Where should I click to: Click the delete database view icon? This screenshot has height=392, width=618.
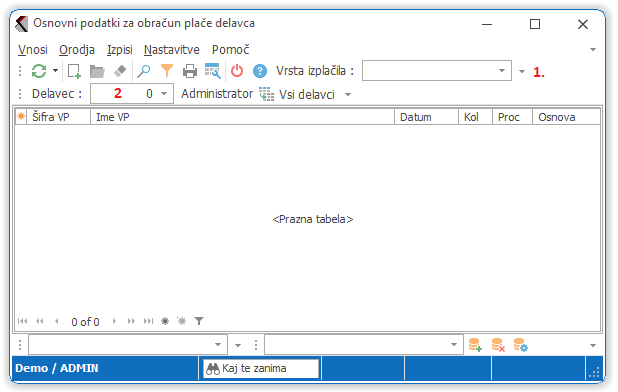coord(498,345)
